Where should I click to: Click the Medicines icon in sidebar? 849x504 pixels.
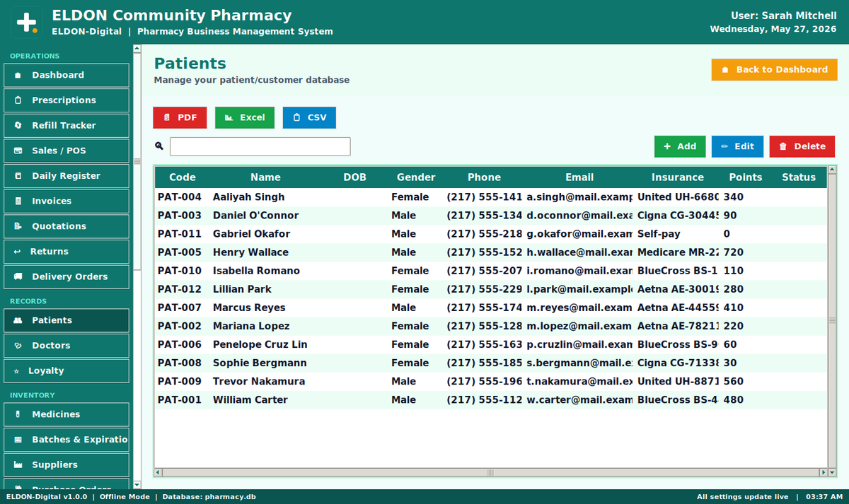point(18,414)
